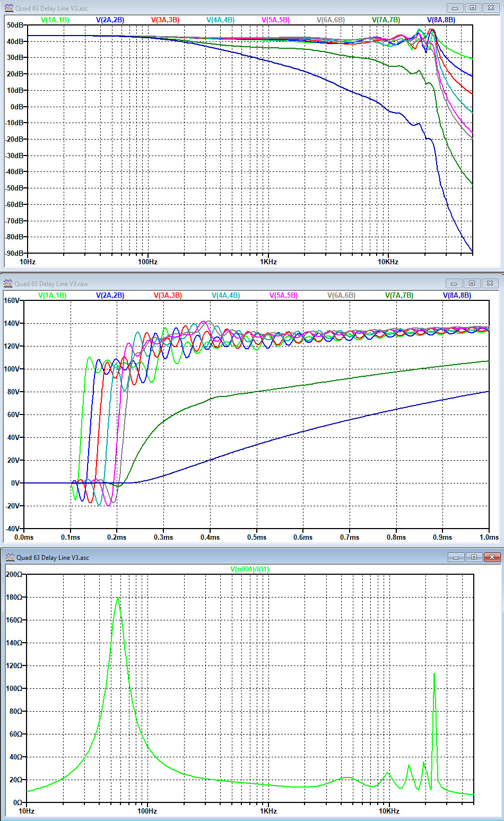This screenshot has height=821, width=504.
Task: Pick V(7A,7B) label in the .raw transient plot
Action: [x=399, y=295]
